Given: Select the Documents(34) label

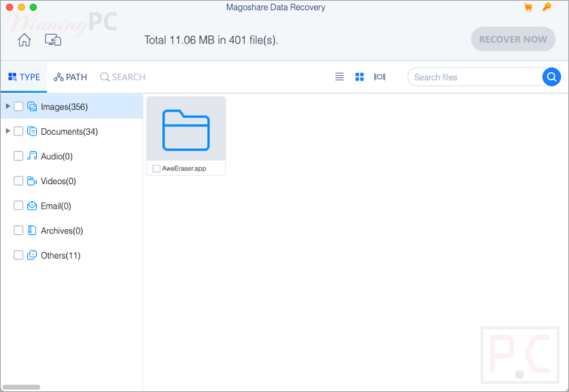Looking at the screenshot, I should click(x=69, y=132).
